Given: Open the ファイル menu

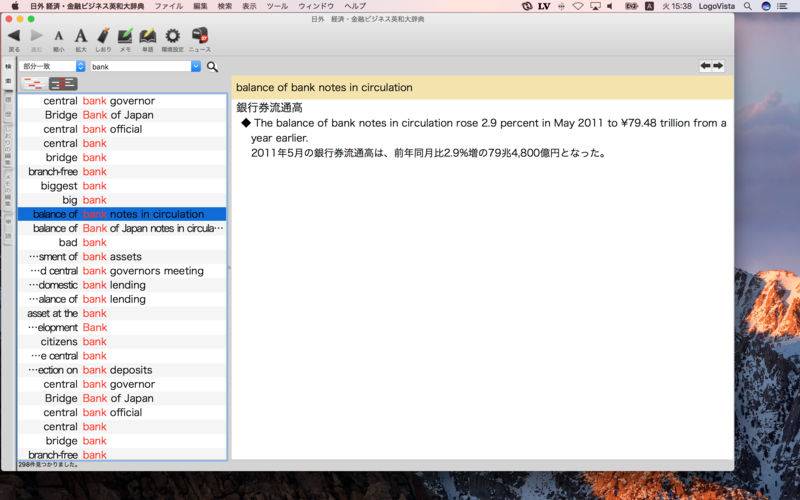Looking at the screenshot, I should tap(168, 6).
